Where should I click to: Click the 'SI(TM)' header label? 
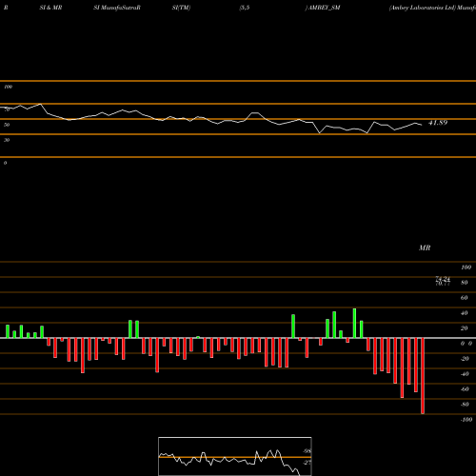181,8
